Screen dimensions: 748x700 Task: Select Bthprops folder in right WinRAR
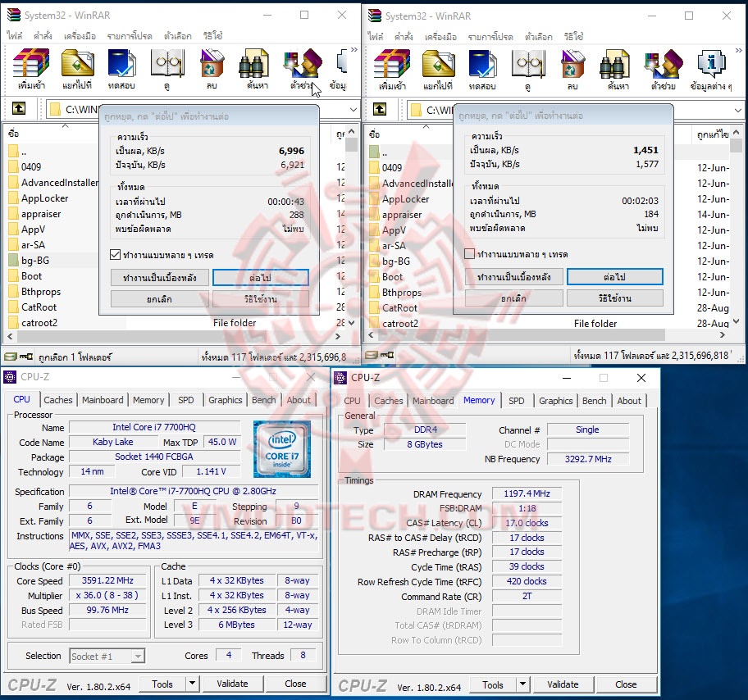[402, 293]
